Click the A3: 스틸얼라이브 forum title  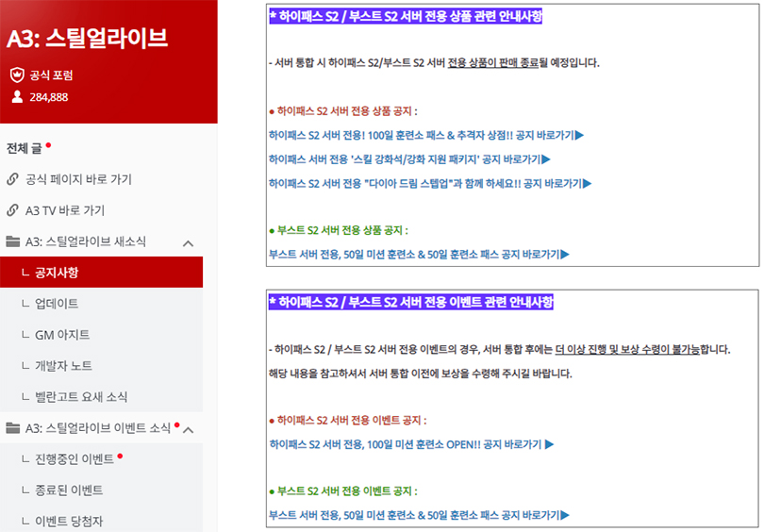87,38
